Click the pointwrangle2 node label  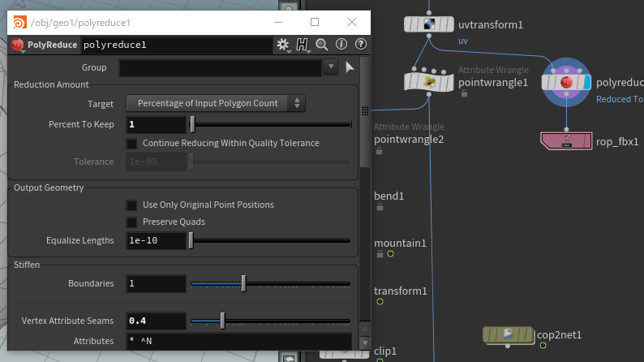409,140
